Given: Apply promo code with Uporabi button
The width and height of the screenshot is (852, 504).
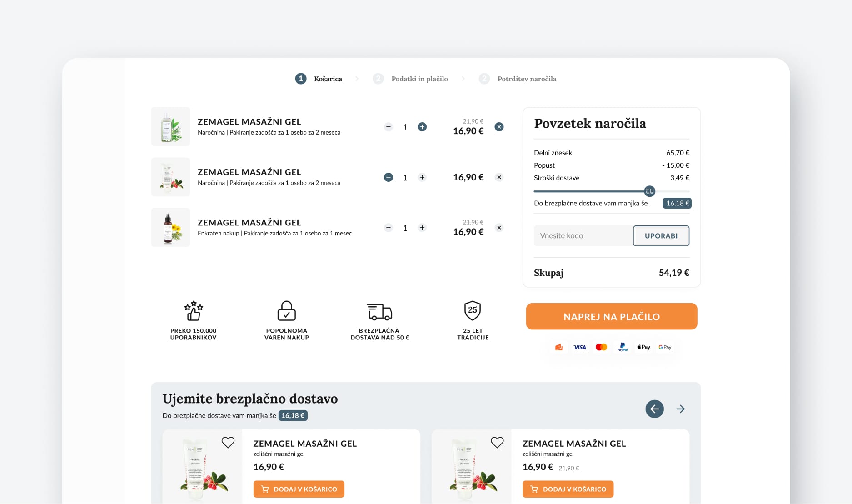Looking at the screenshot, I should (661, 236).
